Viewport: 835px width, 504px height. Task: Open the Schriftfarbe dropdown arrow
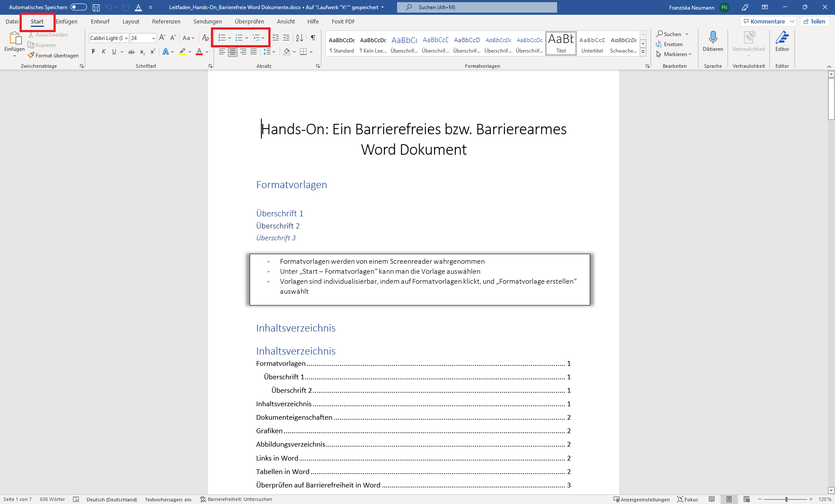(207, 51)
